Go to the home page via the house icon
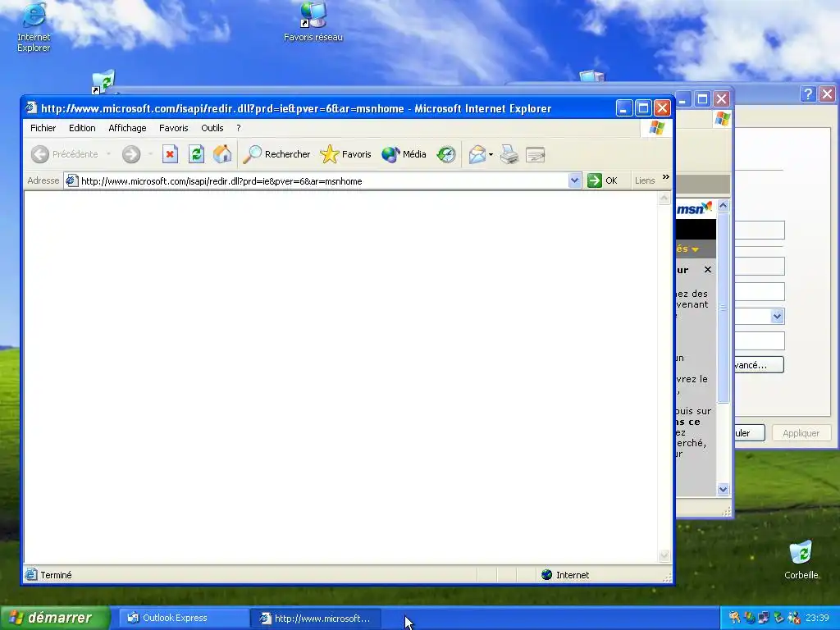Viewport: 840px width, 630px height. tap(222, 154)
